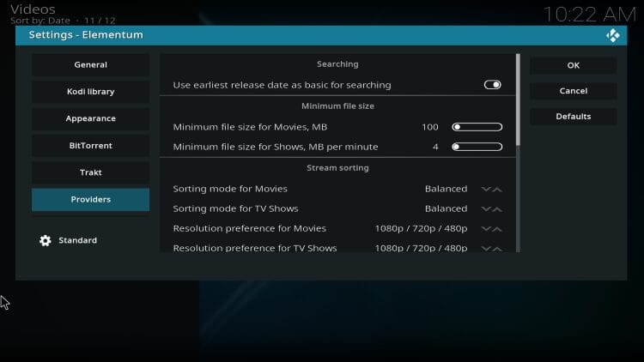This screenshot has height=362, width=644.
Task: Click Shows minimum file size value 4
Action: (x=435, y=147)
